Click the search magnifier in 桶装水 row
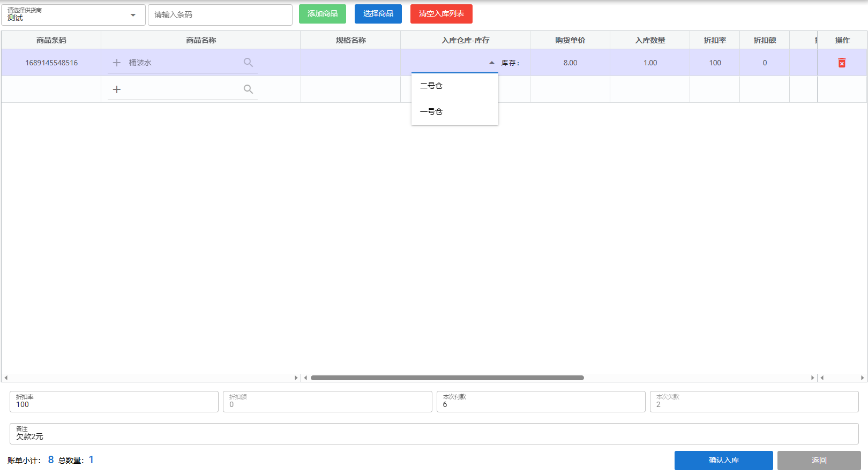Viewport: 868px width, 475px height. [248, 63]
